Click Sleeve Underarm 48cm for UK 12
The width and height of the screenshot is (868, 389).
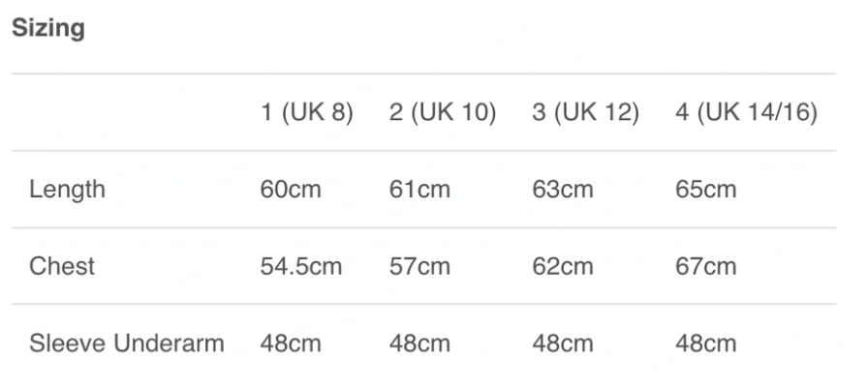[563, 343]
